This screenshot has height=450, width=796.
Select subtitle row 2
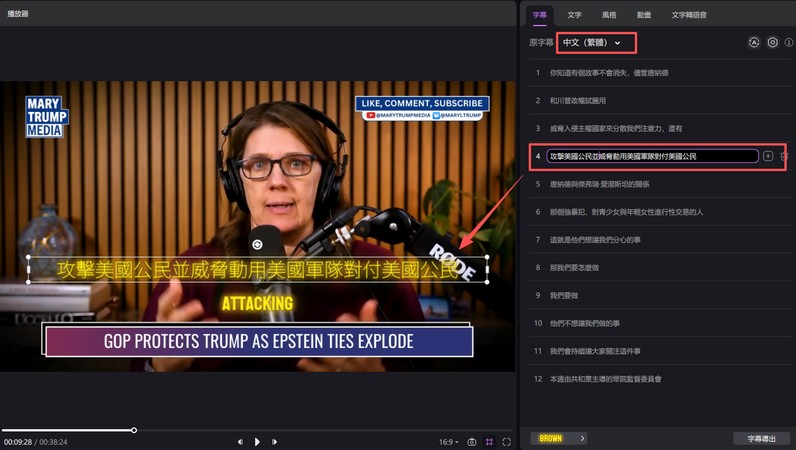(660, 101)
